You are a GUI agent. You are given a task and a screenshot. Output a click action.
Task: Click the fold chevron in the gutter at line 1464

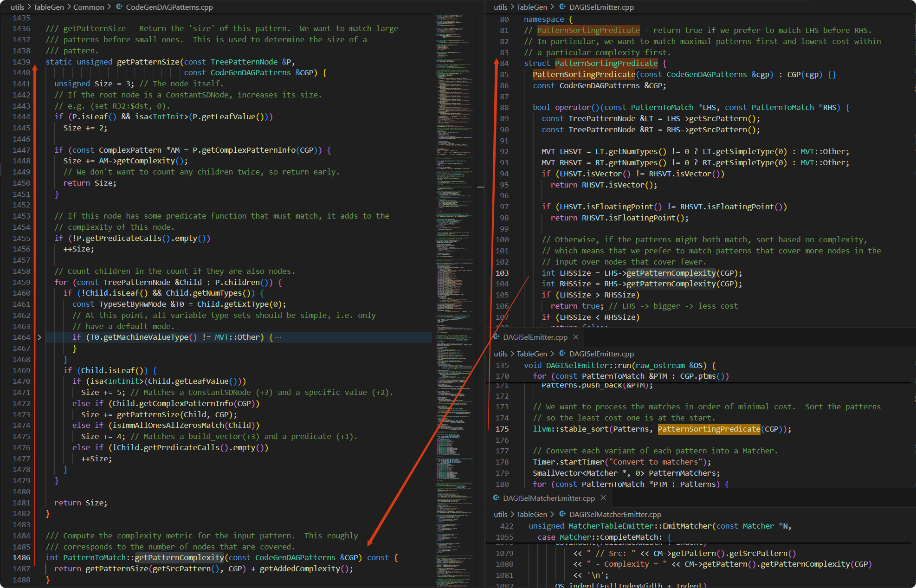(39, 337)
